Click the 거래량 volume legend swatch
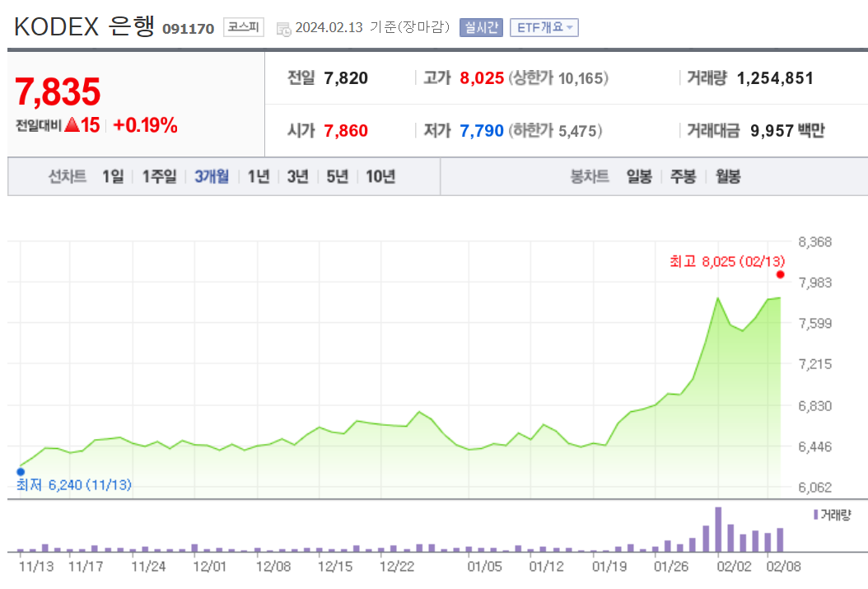 click(x=815, y=515)
